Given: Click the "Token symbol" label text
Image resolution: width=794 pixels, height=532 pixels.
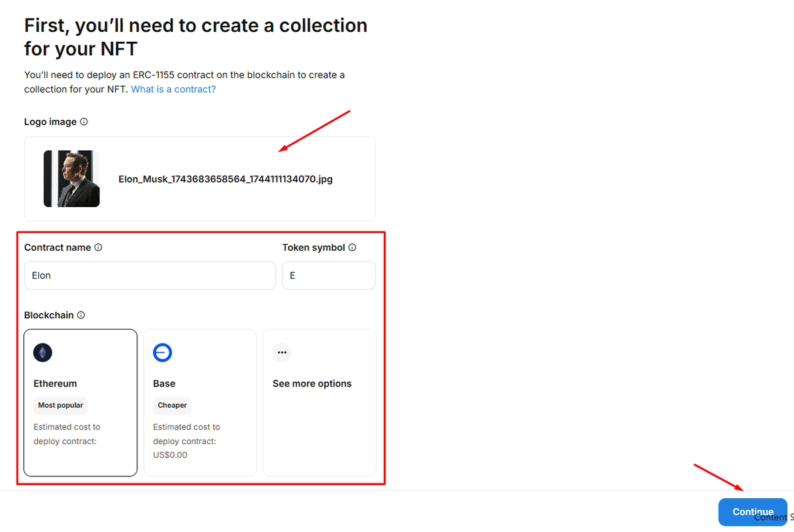Looking at the screenshot, I should point(314,247).
